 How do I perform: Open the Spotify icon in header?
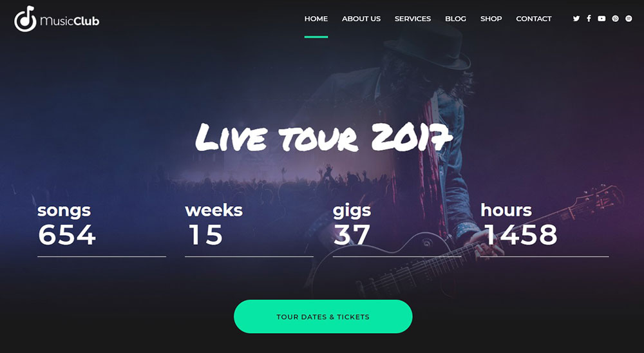click(629, 19)
